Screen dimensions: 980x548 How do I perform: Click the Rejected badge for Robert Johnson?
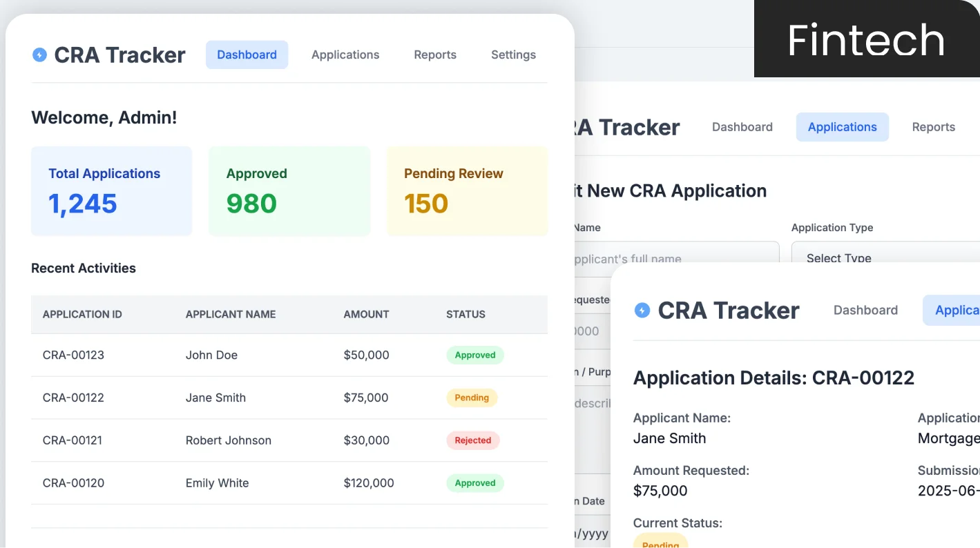pyautogui.click(x=473, y=440)
